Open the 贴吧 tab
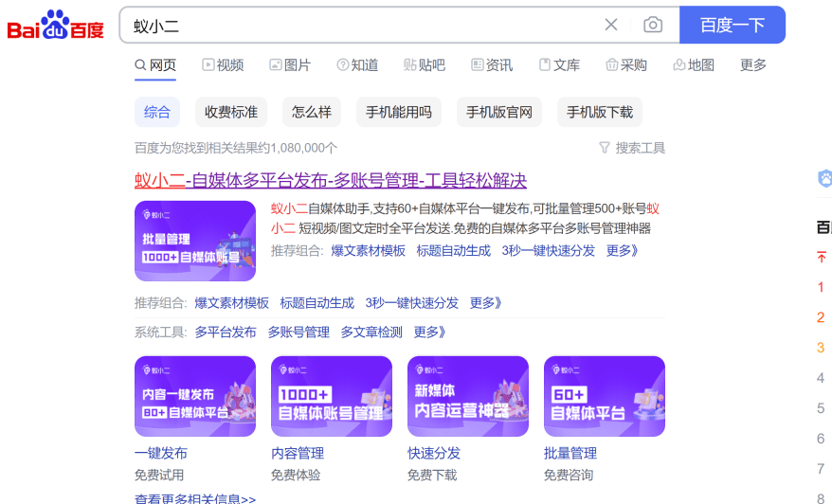Screen dimensions: 832x504 point(425,65)
